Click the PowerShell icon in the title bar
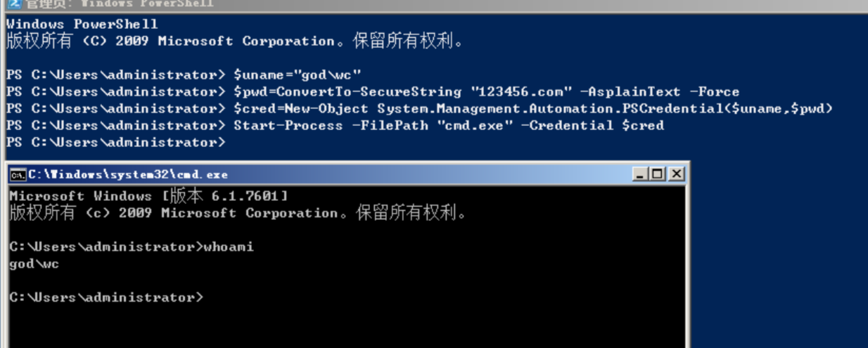 [x=13, y=4]
